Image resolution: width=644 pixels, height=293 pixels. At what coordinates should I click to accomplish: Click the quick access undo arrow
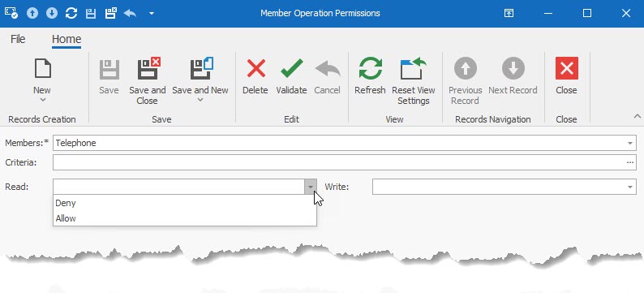130,13
